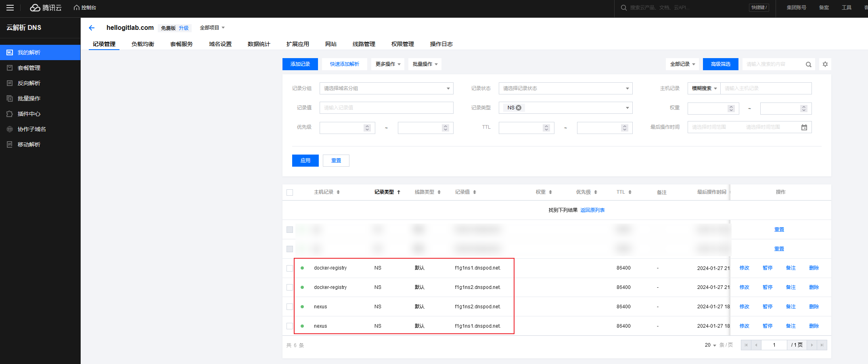Open the hamburger menu icon

(10, 8)
